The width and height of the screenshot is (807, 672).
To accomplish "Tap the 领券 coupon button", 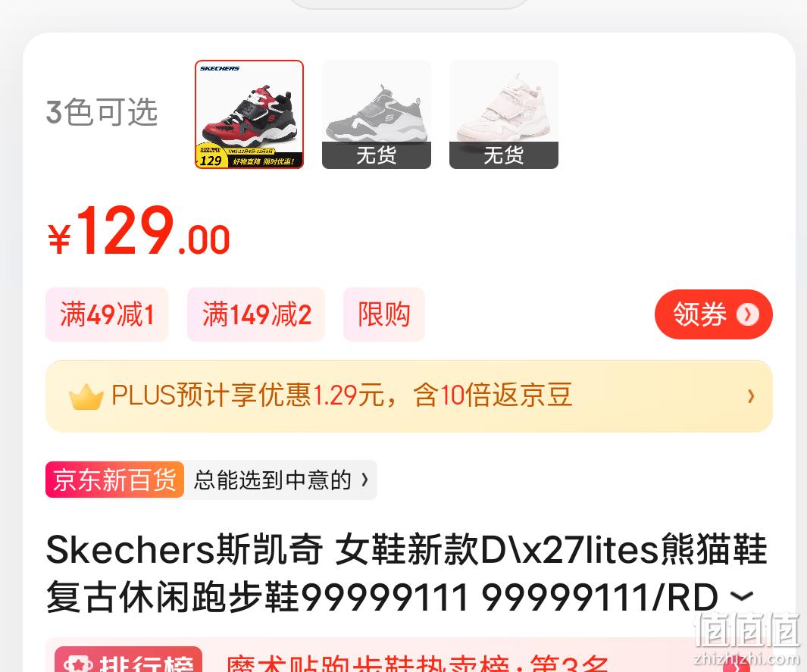I will tap(713, 314).
